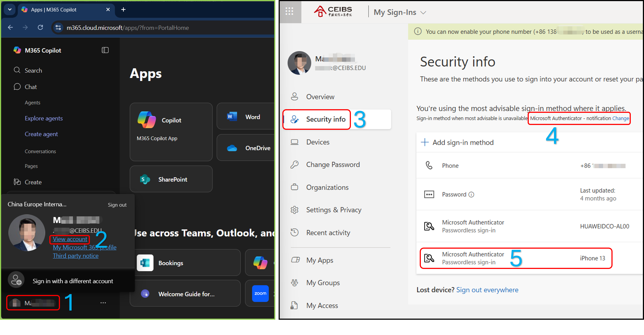The width and height of the screenshot is (644, 335).
Task: Click the View account link
Action: [70, 239]
